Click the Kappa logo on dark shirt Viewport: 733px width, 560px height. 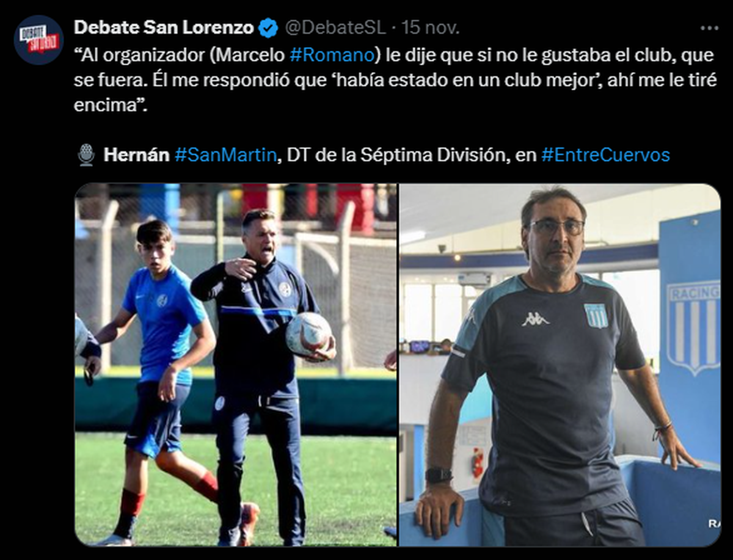[535, 319]
